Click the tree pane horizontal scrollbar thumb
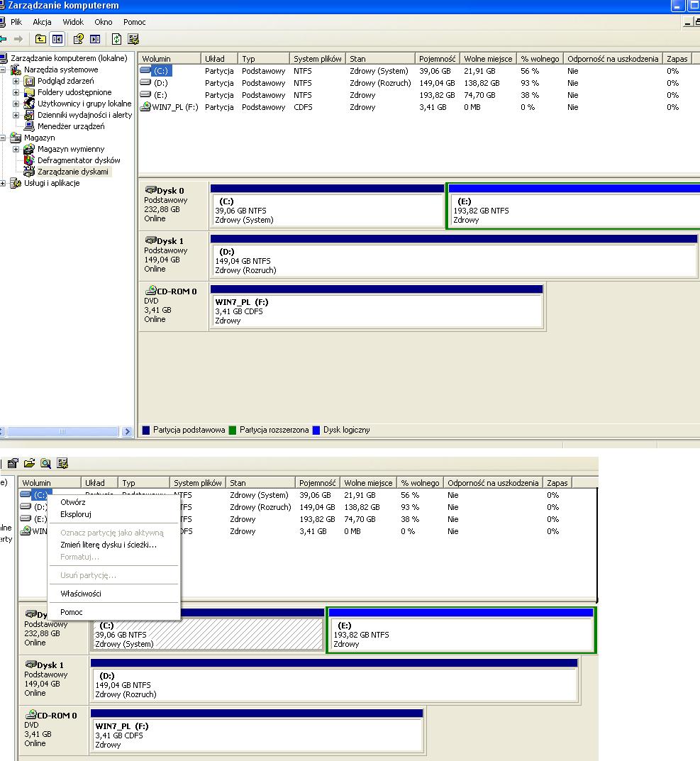The height and width of the screenshot is (761, 700). tap(62, 431)
